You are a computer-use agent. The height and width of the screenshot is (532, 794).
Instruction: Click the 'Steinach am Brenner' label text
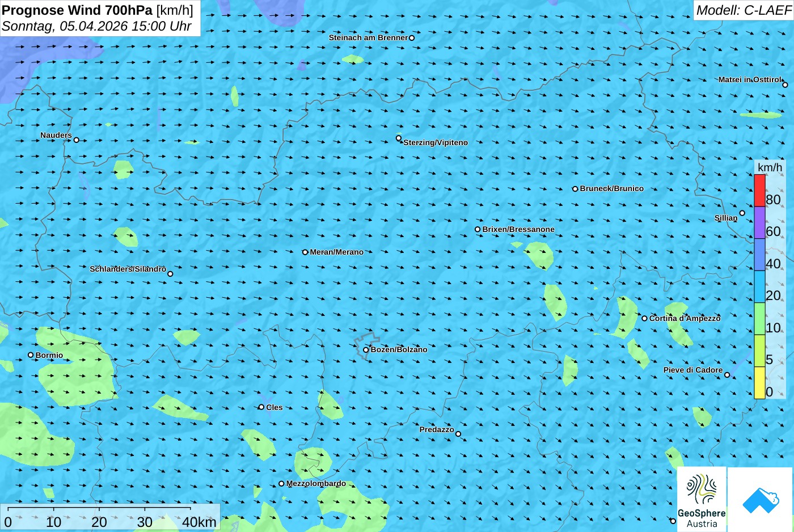(x=368, y=38)
